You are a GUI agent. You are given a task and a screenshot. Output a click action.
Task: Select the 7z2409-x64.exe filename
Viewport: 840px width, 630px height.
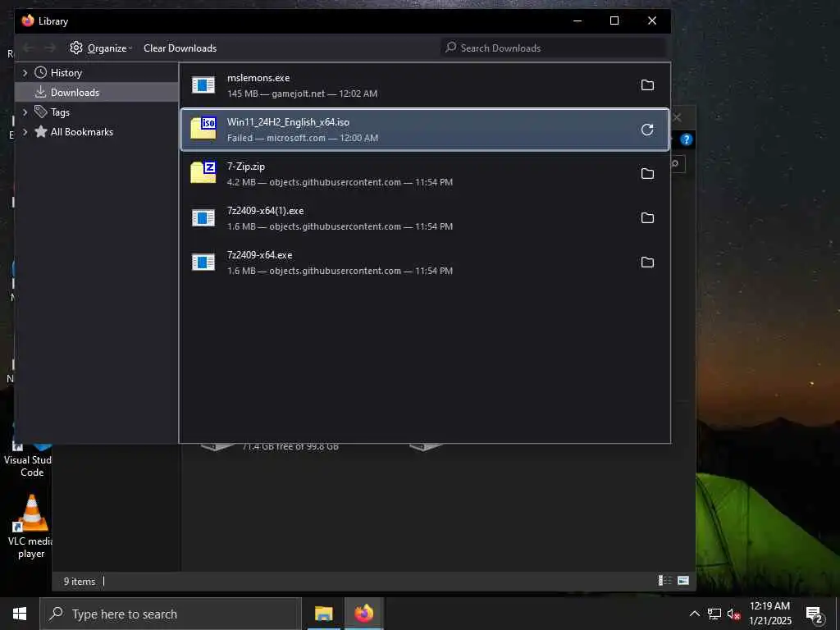coord(260,255)
